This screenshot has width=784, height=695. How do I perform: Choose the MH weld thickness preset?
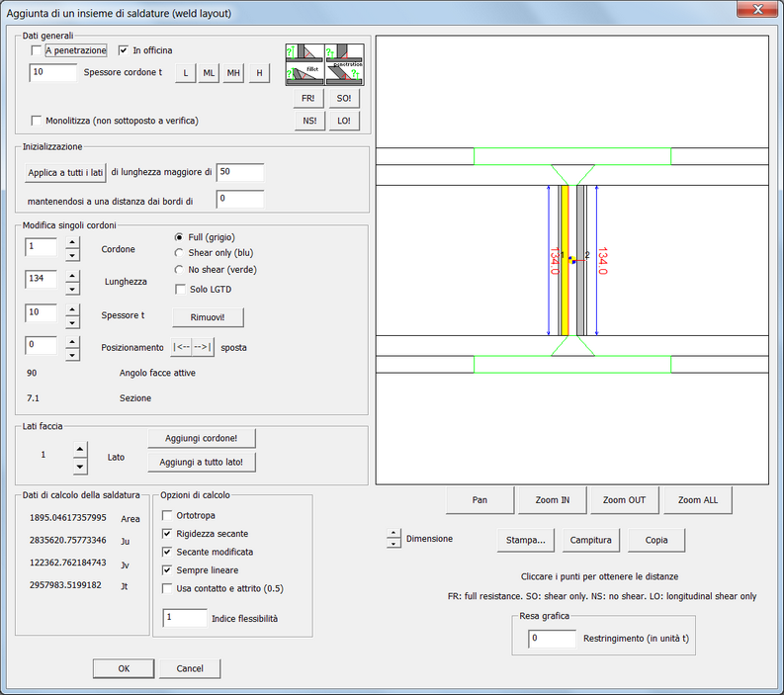click(x=233, y=73)
